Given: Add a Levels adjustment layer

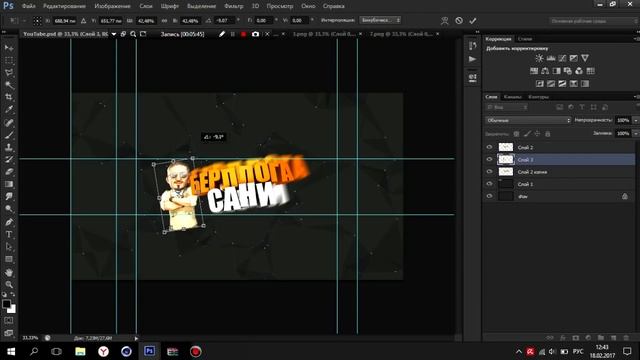Looking at the screenshot, I should 551,58.
